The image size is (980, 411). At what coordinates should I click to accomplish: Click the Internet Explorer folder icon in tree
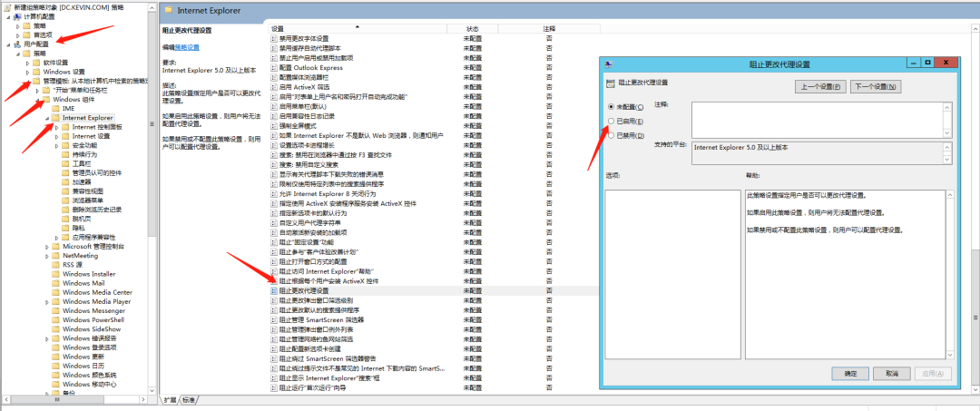click(55, 117)
